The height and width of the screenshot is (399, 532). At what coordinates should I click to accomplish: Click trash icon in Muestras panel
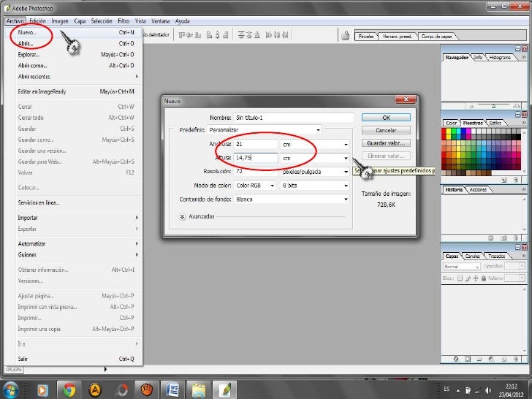[x=516, y=180]
